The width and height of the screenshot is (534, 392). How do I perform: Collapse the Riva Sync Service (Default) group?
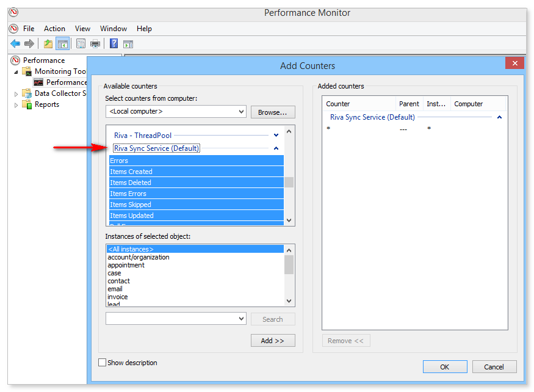(x=276, y=148)
